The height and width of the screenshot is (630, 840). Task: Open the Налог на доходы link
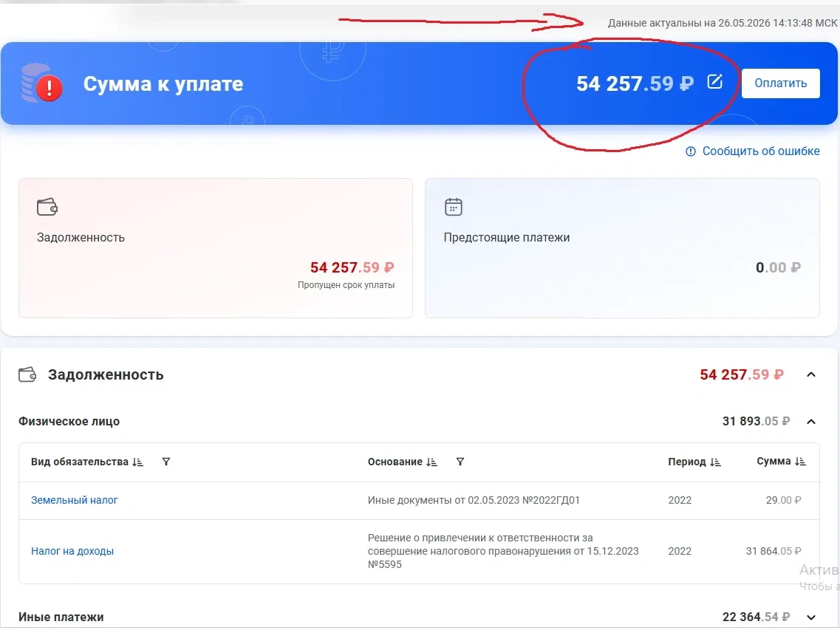tap(72, 551)
